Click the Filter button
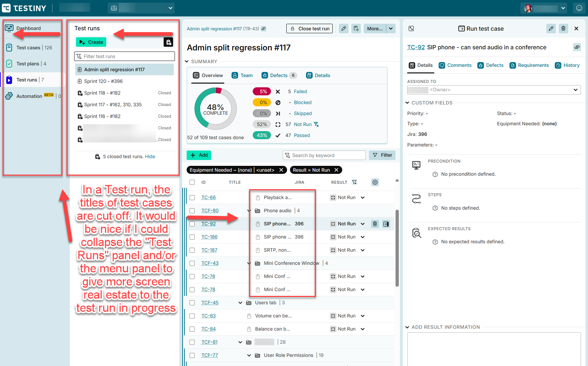This screenshot has width=588, height=366. click(x=382, y=155)
